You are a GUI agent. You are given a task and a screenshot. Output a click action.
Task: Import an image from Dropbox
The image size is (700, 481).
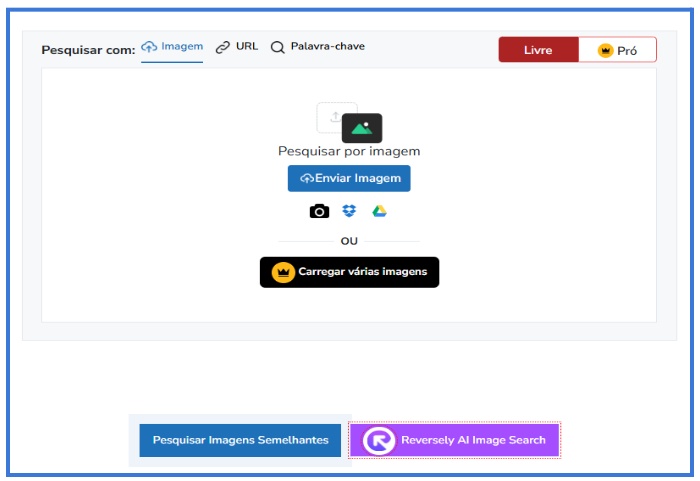(x=349, y=211)
